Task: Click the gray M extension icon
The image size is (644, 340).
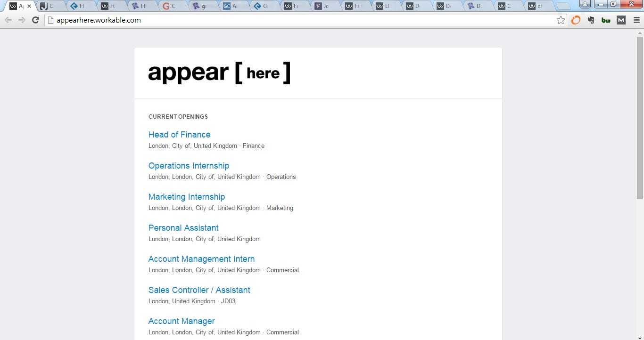Action: pos(620,20)
